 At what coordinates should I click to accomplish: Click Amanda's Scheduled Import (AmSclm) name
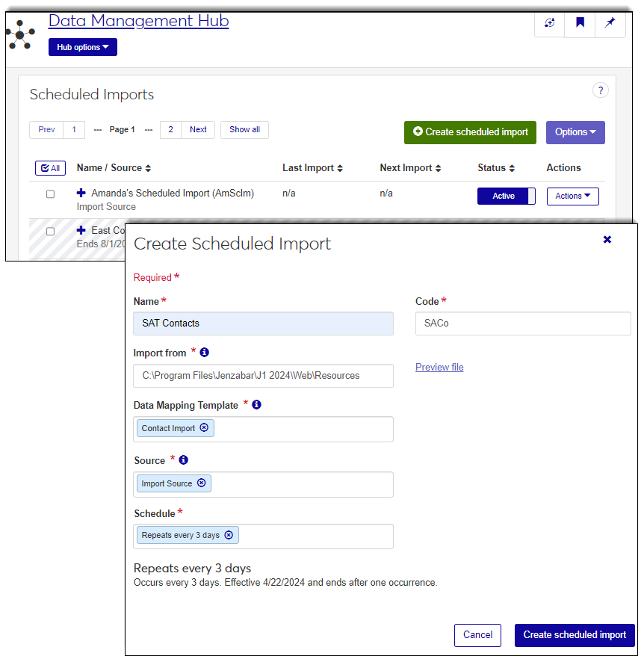[173, 194]
